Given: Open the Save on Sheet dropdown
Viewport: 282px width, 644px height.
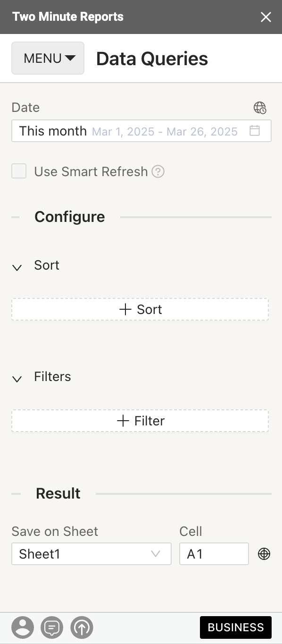Looking at the screenshot, I should 91,554.
